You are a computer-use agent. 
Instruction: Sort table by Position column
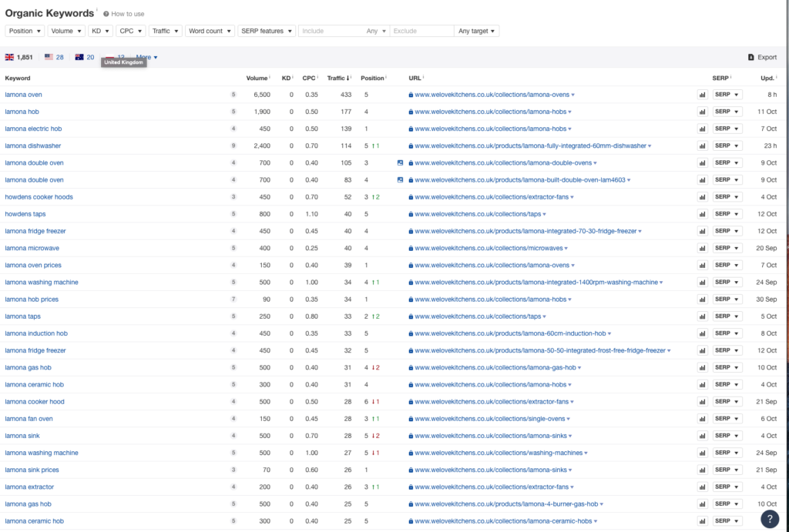[x=372, y=78]
